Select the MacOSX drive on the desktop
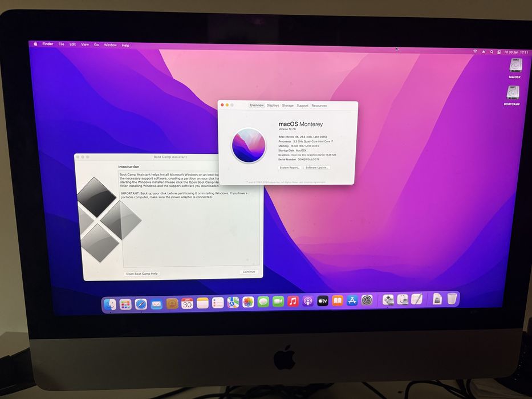 tap(515, 68)
